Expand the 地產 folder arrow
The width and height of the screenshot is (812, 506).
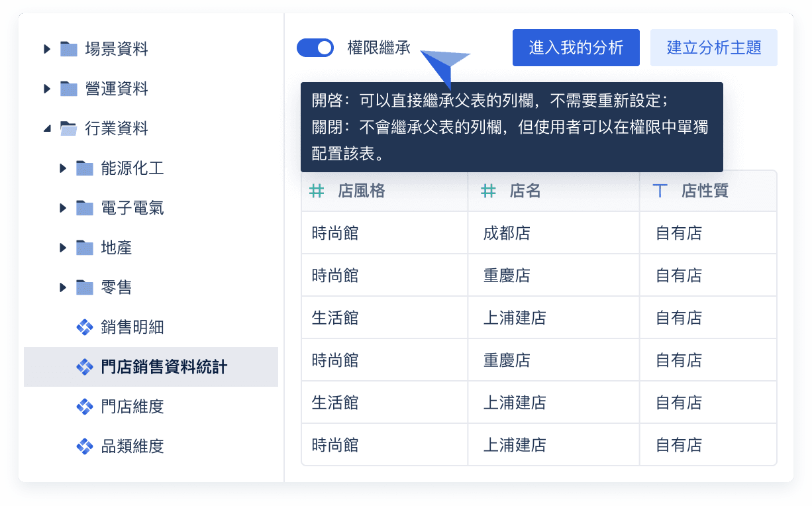(63, 248)
